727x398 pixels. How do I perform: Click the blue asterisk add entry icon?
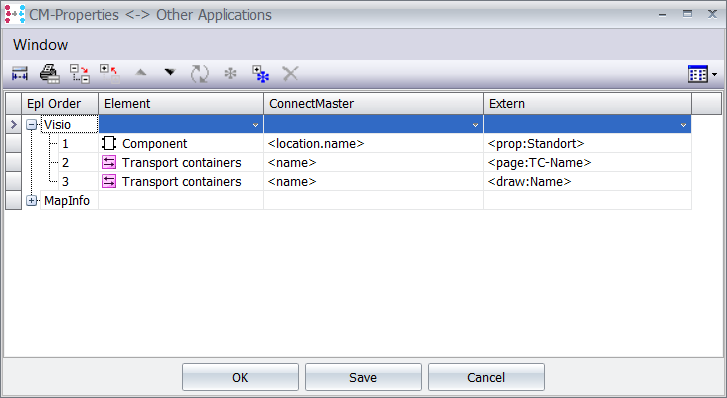[x=260, y=74]
